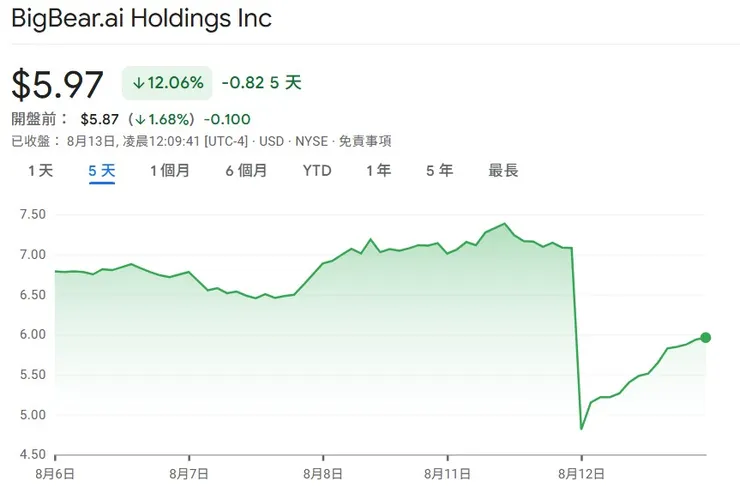Click the BigBear.ai Holdings Inc title
The width and height of the screenshot is (740, 493).
[x=141, y=18]
